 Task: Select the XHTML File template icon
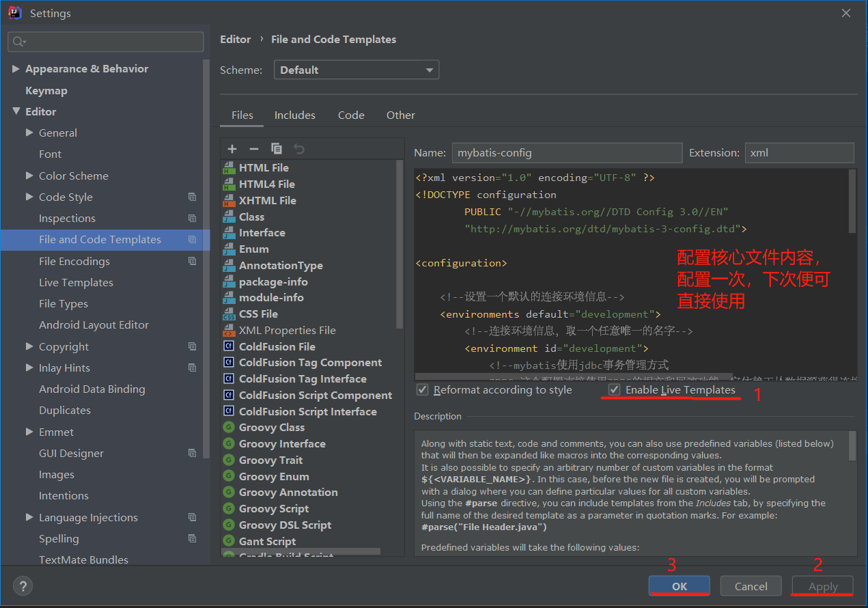coord(229,201)
